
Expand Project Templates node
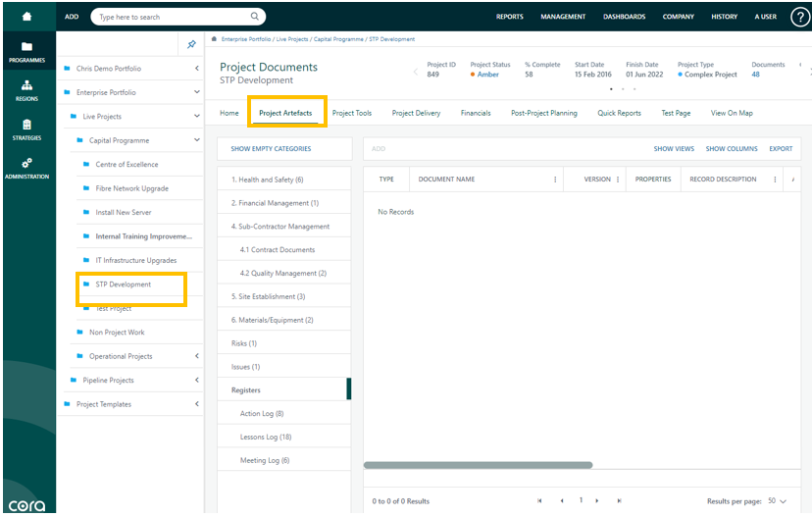(x=197, y=403)
